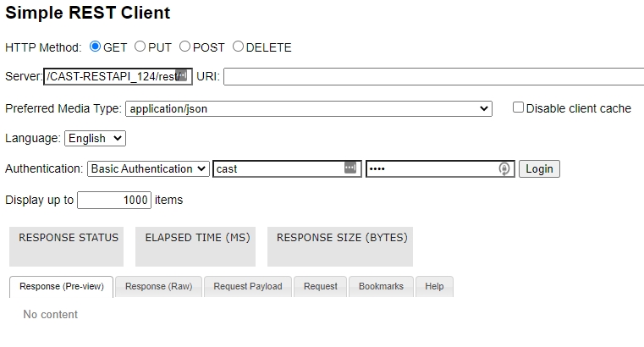644x347 pixels.
Task: Select the Request tab
Action: point(321,287)
